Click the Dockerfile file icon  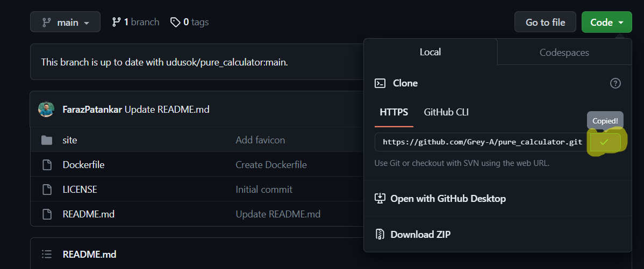[47, 165]
